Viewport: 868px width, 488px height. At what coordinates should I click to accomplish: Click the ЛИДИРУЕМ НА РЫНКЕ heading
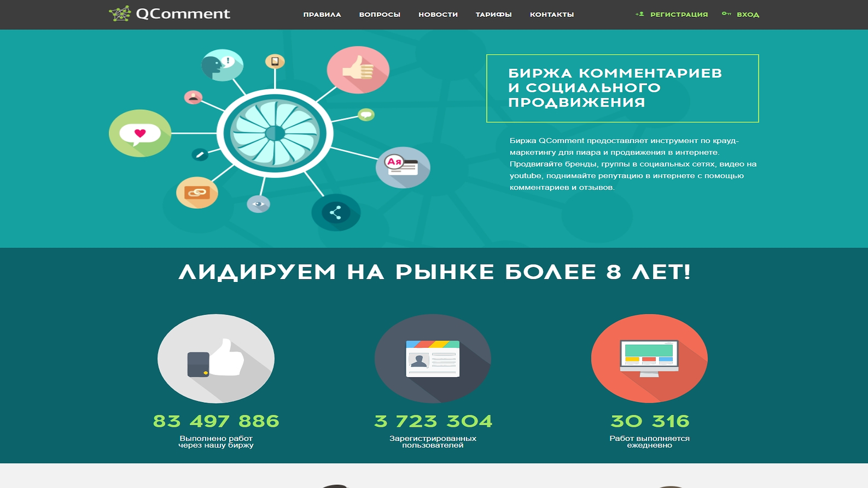tap(434, 272)
